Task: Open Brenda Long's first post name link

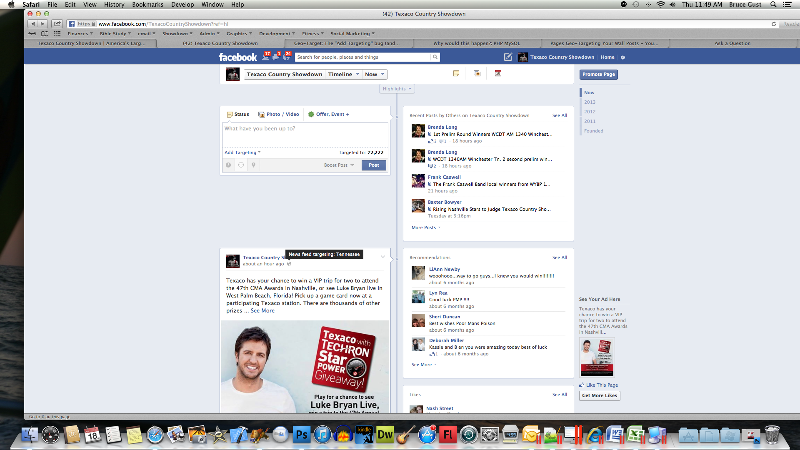Action: tap(442, 127)
